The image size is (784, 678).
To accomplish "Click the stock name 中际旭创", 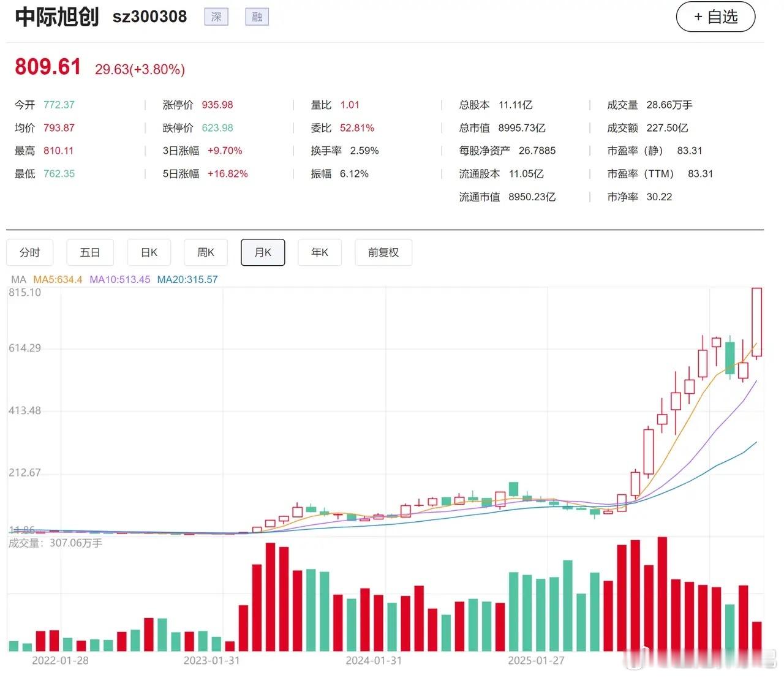I will (x=57, y=17).
